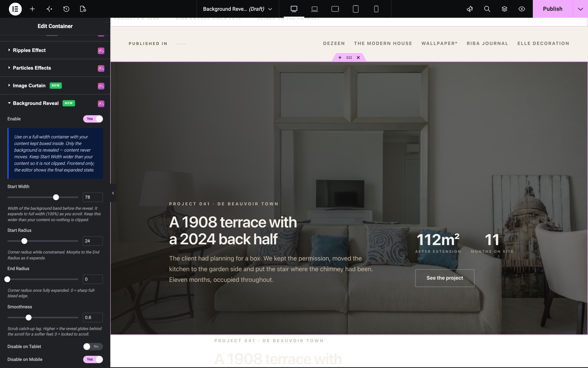Screen dimensions: 588x368
Task: Click the 'MONTHS ON SITE' label
Action: pyautogui.click(x=492, y=252)
